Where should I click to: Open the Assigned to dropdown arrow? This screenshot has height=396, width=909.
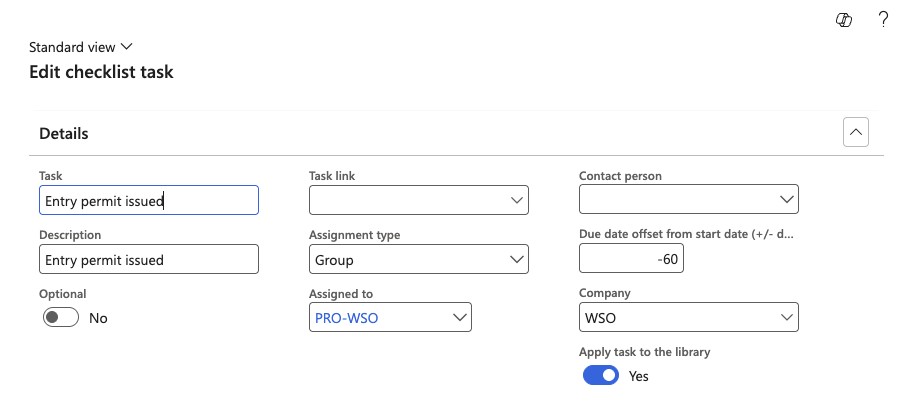point(459,317)
